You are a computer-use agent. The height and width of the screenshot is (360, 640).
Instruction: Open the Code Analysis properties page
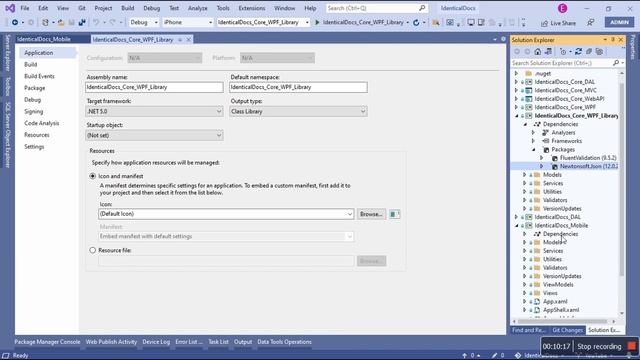42,123
